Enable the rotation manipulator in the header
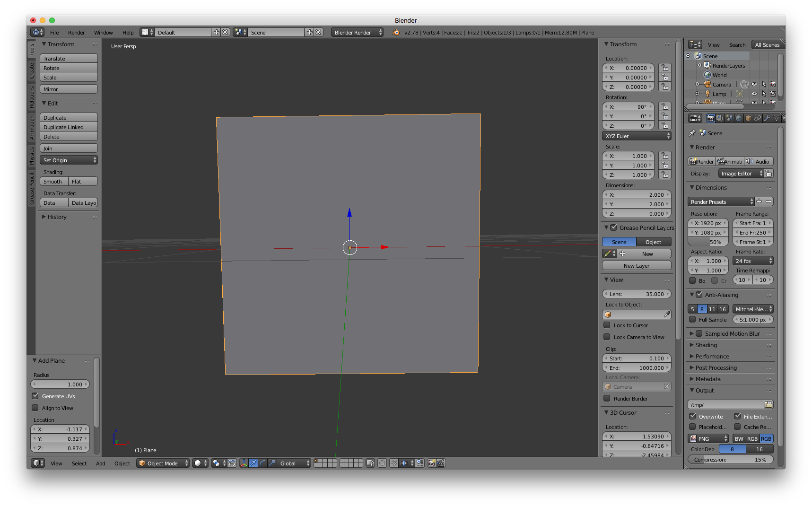The width and height of the screenshot is (812, 507). [262, 463]
